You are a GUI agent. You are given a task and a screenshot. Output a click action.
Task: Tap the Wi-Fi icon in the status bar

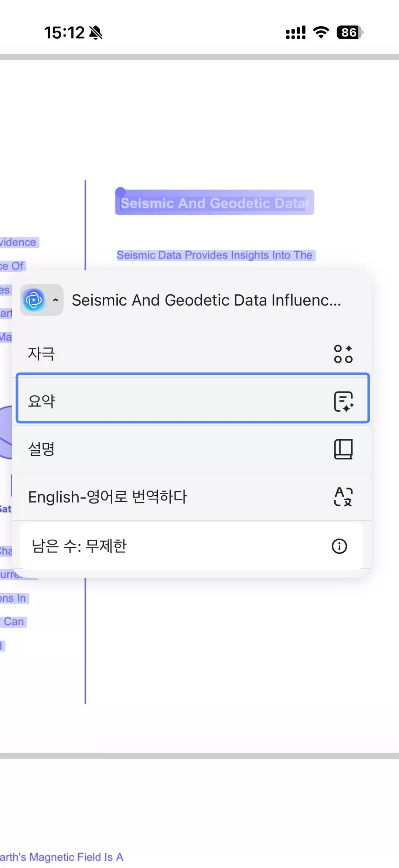[320, 33]
